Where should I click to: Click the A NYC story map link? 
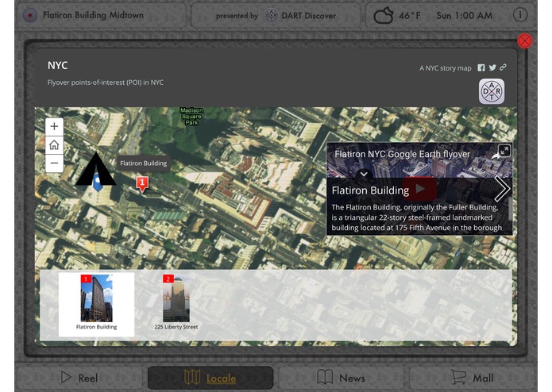coord(445,68)
